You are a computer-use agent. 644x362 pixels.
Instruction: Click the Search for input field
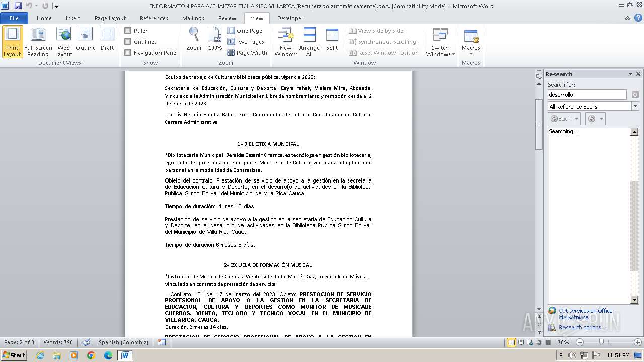click(587, 95)
